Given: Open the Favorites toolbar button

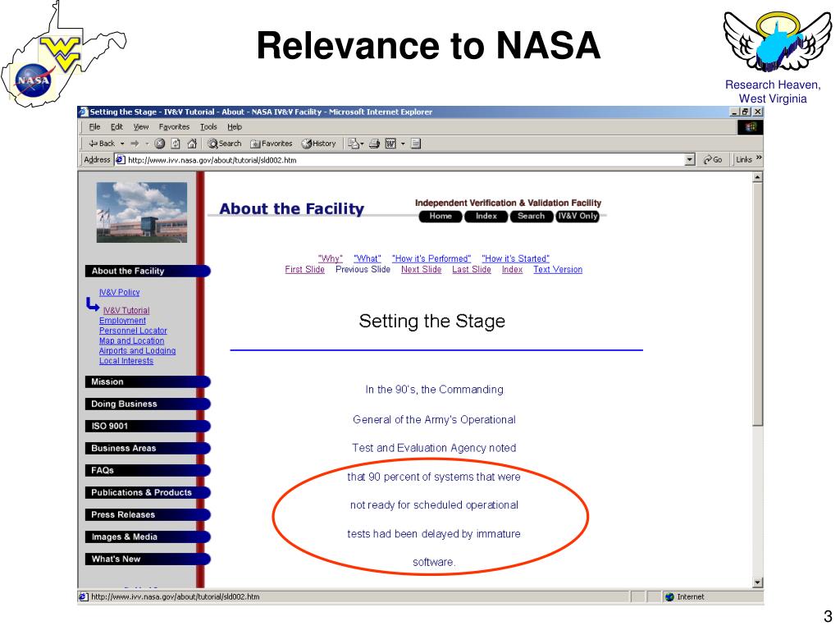Looking at the screenshot, I should pyautogui.click(x=271, y=144).
